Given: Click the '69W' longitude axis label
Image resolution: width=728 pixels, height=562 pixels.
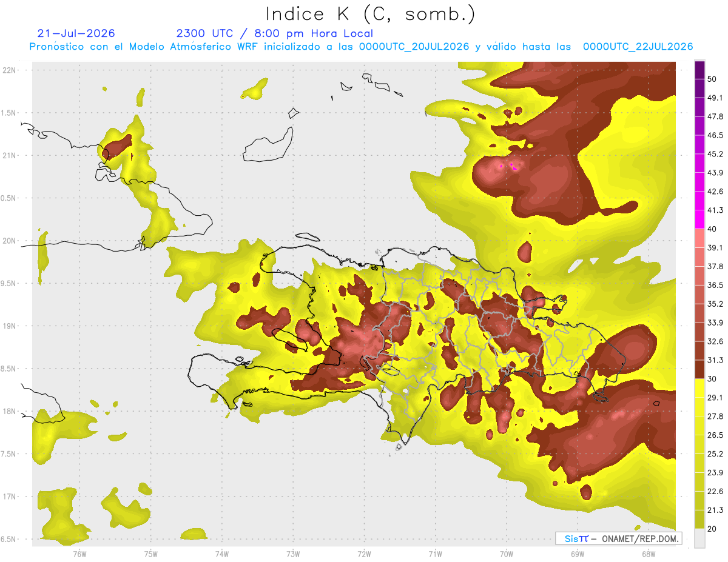Looking at the screenshot, I should pyautogui.click(x=577, y=554).
